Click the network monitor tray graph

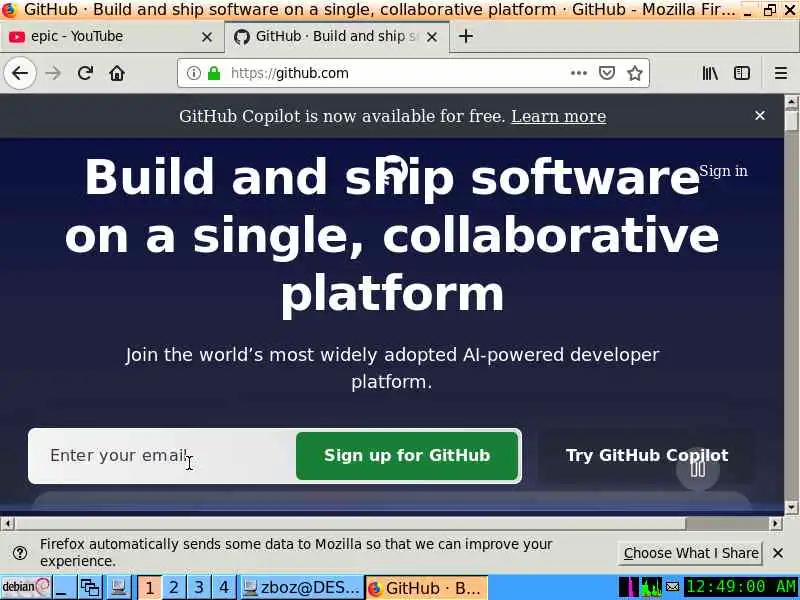coord(652,587)
